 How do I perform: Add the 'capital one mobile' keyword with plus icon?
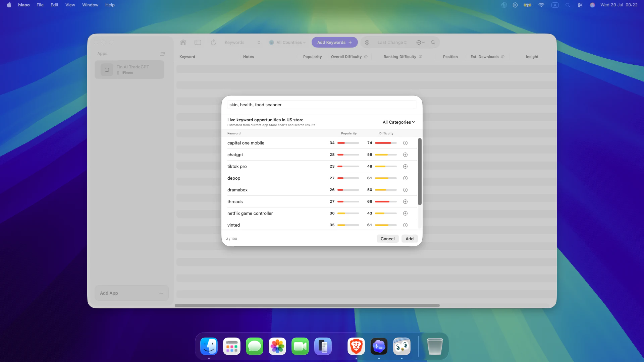[x=405, y=143]
